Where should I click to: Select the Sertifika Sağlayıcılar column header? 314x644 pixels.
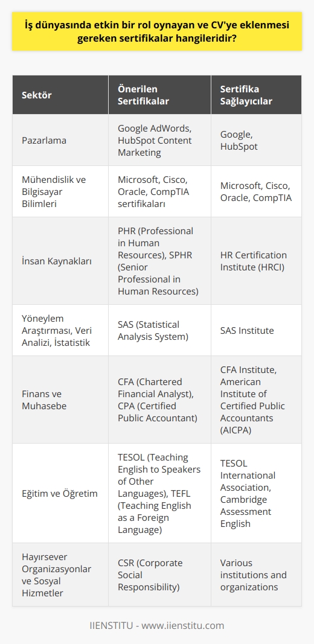tap(256, 95)
